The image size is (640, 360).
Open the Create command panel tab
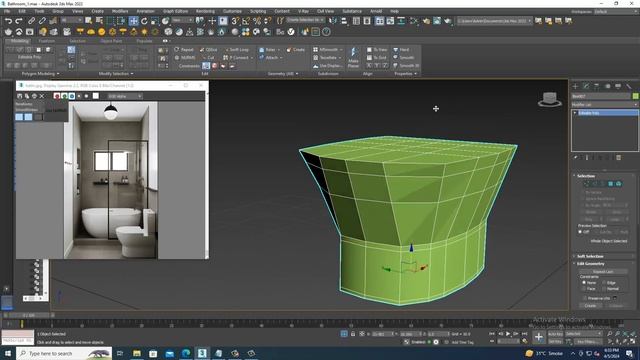pos(576,86)
